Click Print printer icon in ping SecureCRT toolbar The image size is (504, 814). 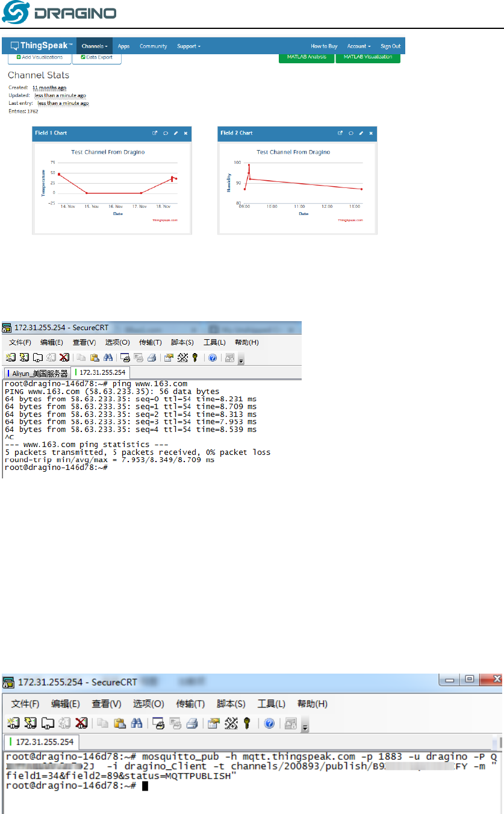[152, 357]
